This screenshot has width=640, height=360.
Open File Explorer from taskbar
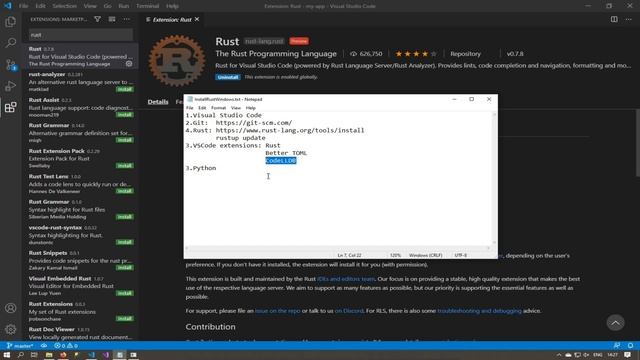click(x=49, y=355)
